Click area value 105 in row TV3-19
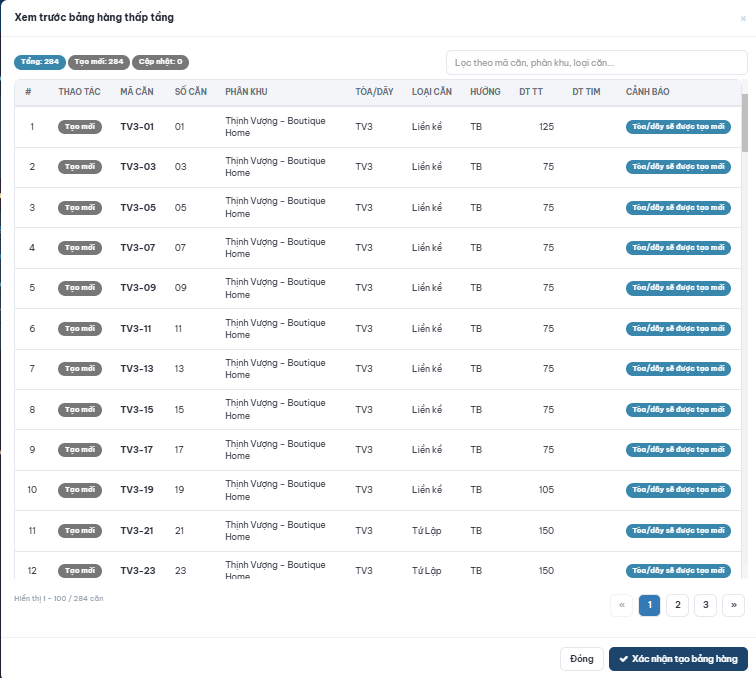Screen dimensions: 756x678 (x=546, y=490)
